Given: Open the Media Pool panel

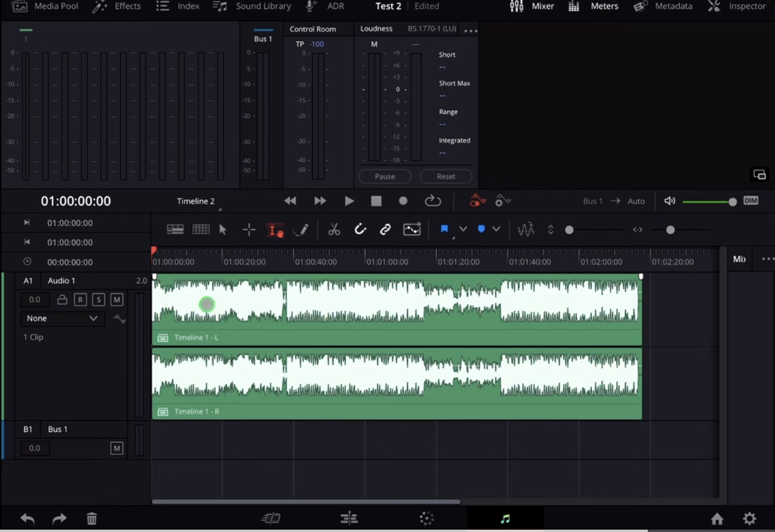Looking at the screenshot, I should click(46, 6).
